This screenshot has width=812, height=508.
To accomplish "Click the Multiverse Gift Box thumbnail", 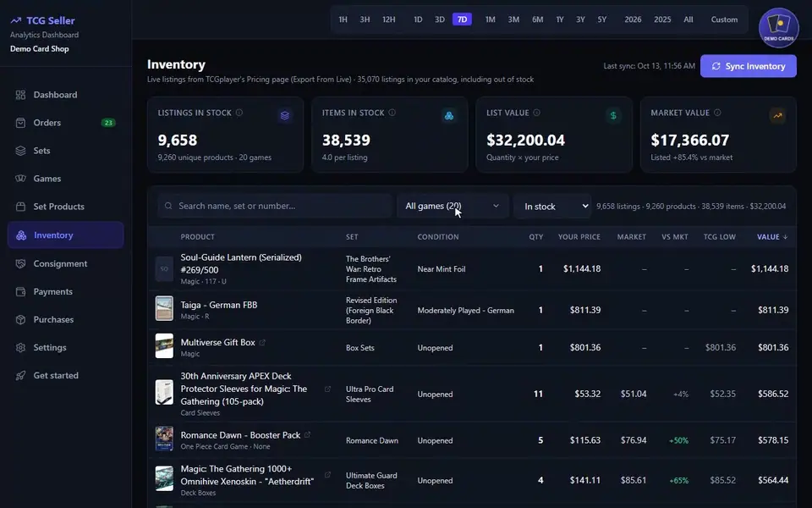I will [164, 345].
